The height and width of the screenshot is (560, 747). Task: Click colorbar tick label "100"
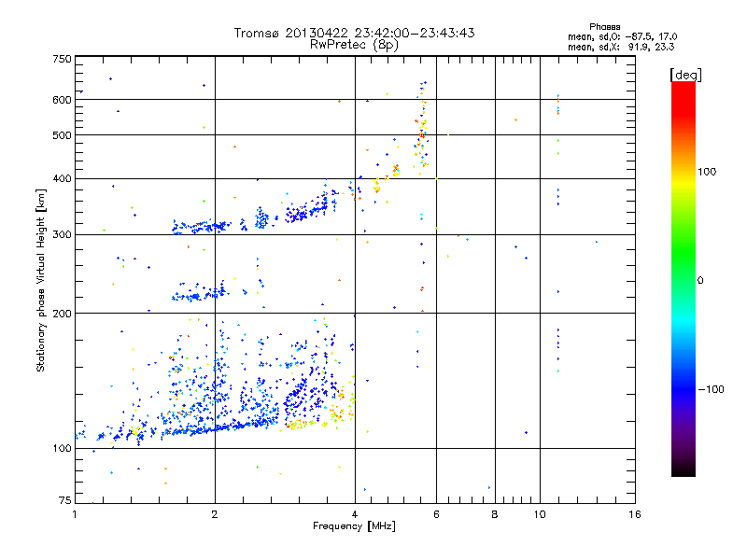pos(707,172)
